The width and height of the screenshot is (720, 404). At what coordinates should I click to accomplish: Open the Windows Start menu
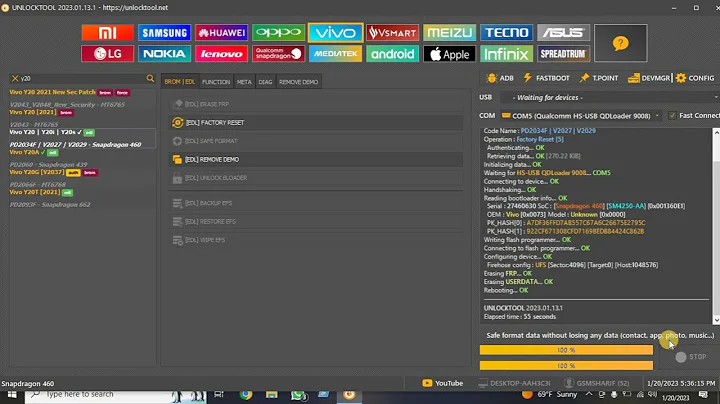click(12, 395)
